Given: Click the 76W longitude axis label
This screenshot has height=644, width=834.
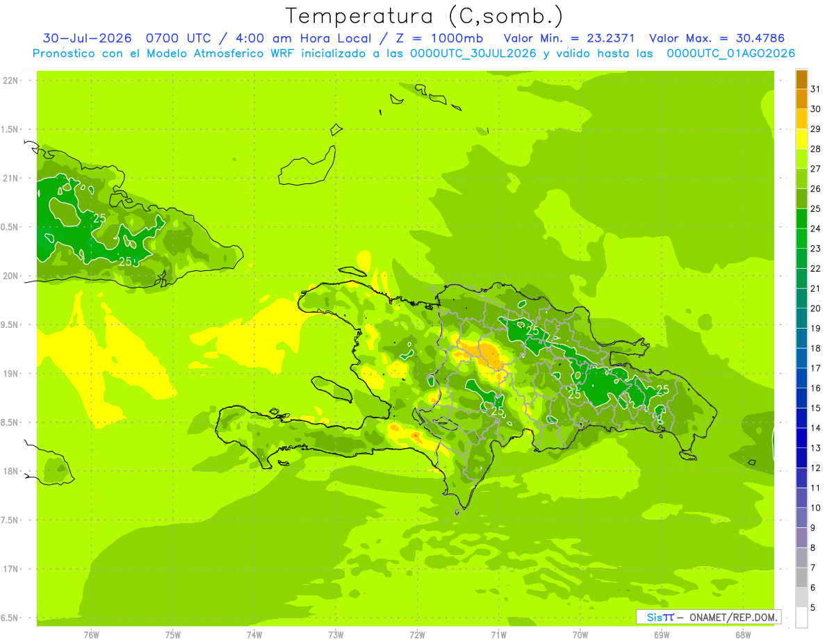Looking at the screenshot, I should (x=91, y=634).
